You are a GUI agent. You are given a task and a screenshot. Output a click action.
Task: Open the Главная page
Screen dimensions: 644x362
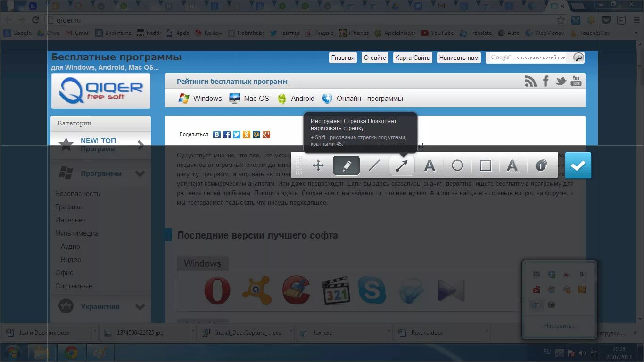(343, 58)
